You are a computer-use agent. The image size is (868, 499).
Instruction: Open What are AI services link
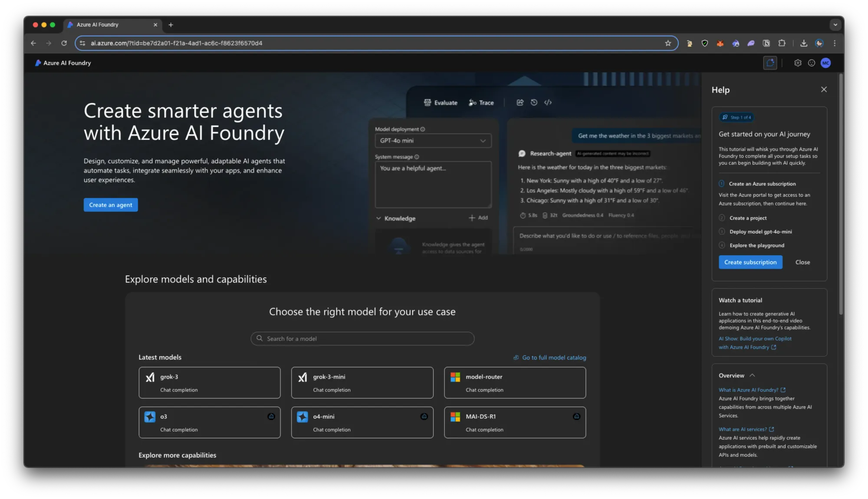[x=746, y=430]
